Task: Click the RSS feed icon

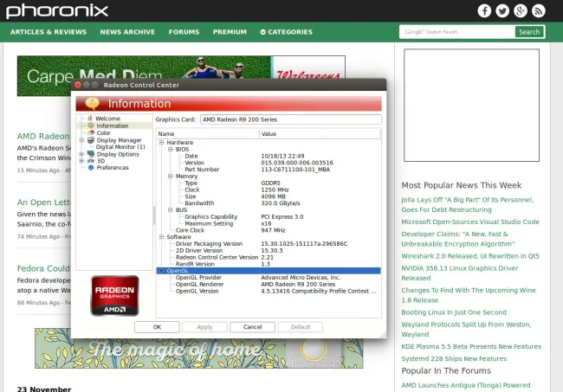Action: [539, 10]
